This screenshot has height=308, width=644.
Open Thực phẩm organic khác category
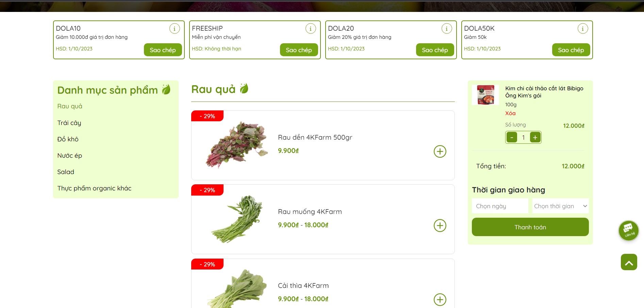click(x=94, y=188)
